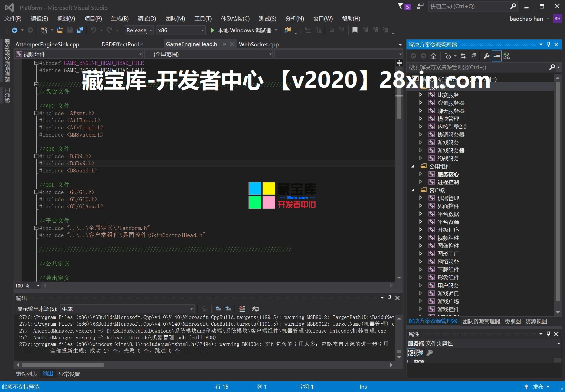The image size is (565, 392).
Task: Collapse all items in Solution Explorer
Action: point(473,56)
